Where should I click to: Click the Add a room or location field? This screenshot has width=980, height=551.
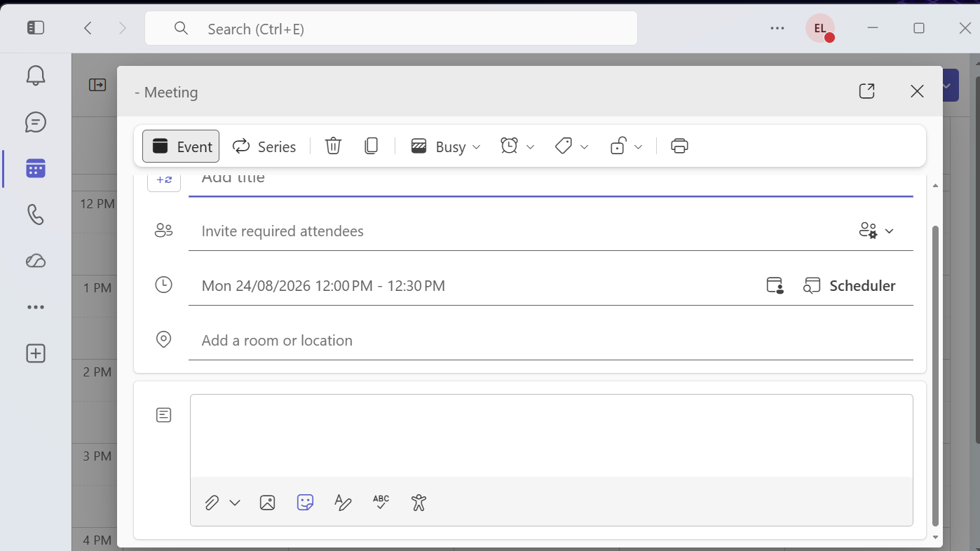[x=551, y=340]
